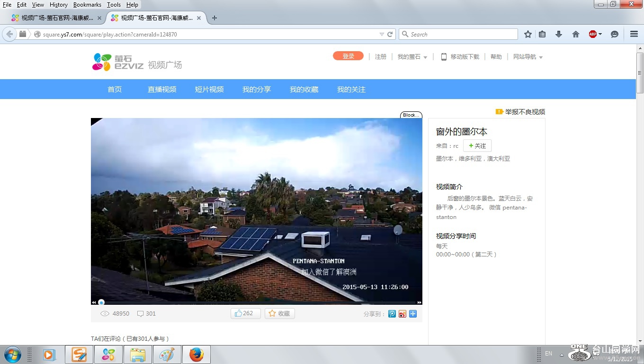The width and height of the screenshot is (644, 364).
Task: Open the 我的关注 nav tab
Action: [x=351, y=89]
